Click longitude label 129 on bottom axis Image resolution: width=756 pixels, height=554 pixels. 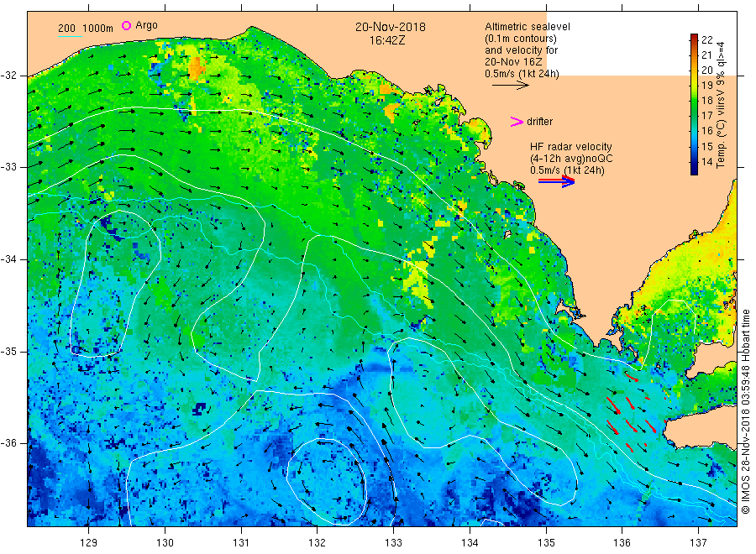[89, 543]
